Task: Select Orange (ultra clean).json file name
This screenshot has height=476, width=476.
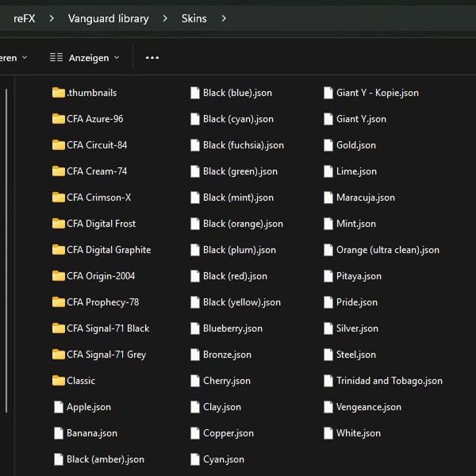Action: point(388,250)
